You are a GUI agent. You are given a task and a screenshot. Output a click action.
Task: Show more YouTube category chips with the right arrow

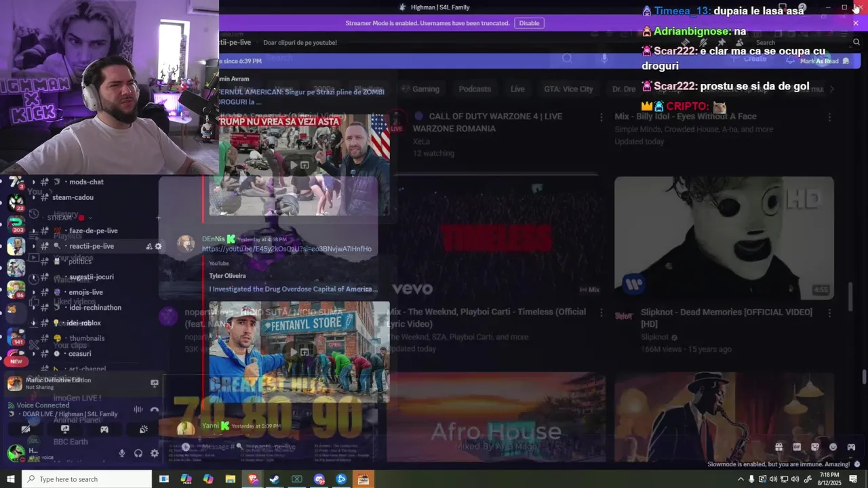(832, 89)
